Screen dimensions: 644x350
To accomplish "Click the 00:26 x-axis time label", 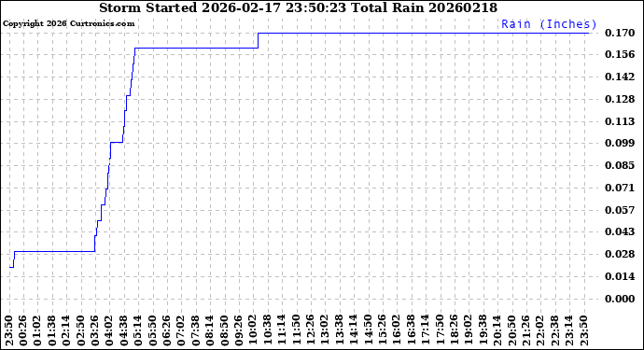I will (x=23, y=330).
